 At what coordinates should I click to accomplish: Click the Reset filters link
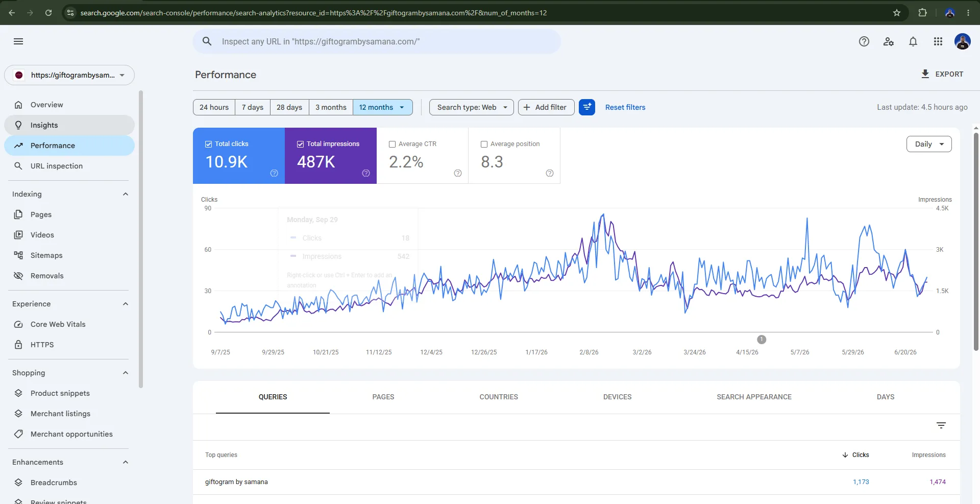[625, 107]
